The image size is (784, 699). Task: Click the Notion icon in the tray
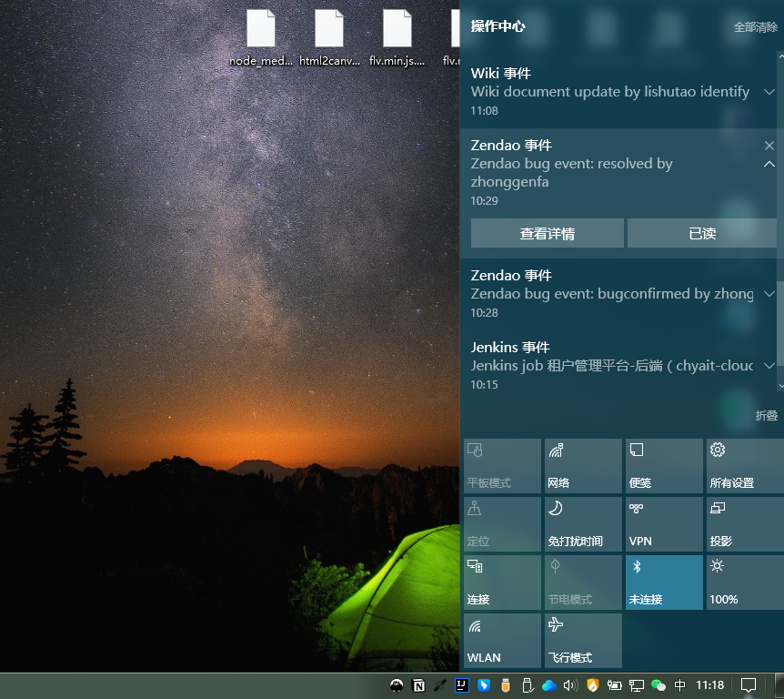[418, 684]
